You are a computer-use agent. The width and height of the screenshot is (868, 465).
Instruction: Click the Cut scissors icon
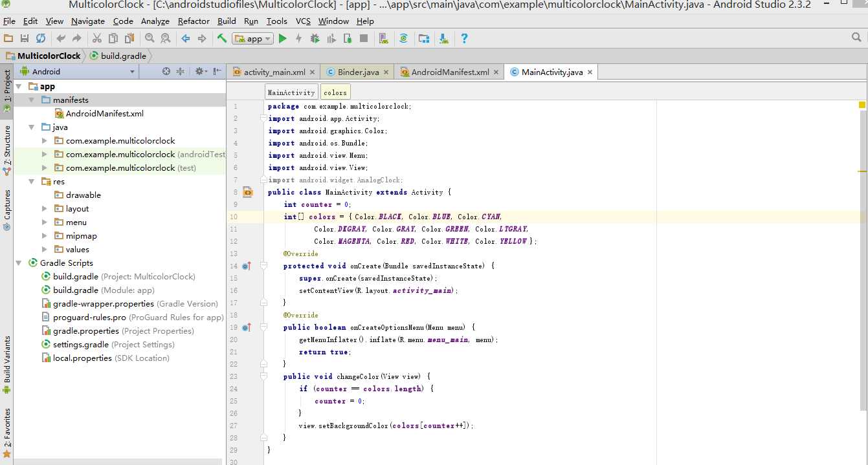pyautogui.click(x=97, y=39)
